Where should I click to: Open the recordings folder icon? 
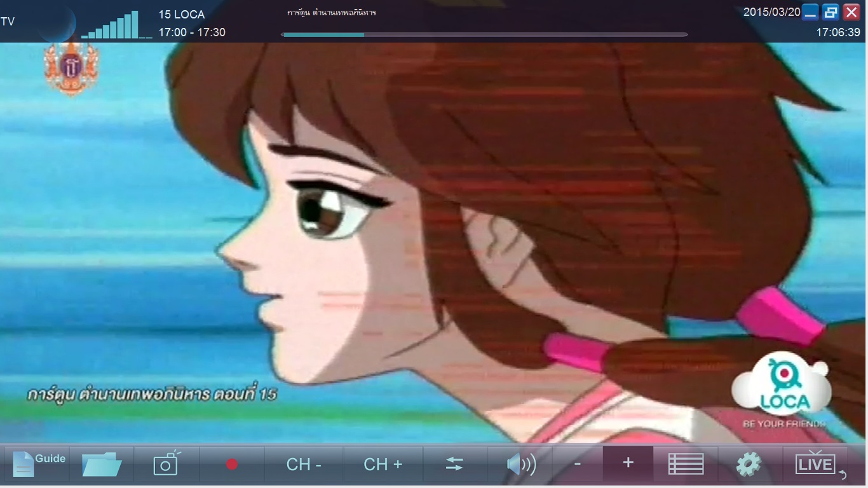pos(102,464)
